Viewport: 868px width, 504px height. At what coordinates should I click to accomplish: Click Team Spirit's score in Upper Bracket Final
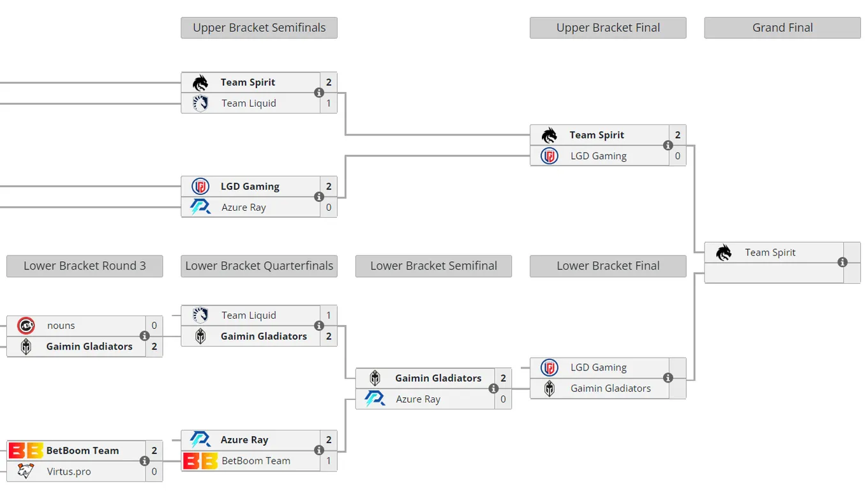tap(678, 135)
